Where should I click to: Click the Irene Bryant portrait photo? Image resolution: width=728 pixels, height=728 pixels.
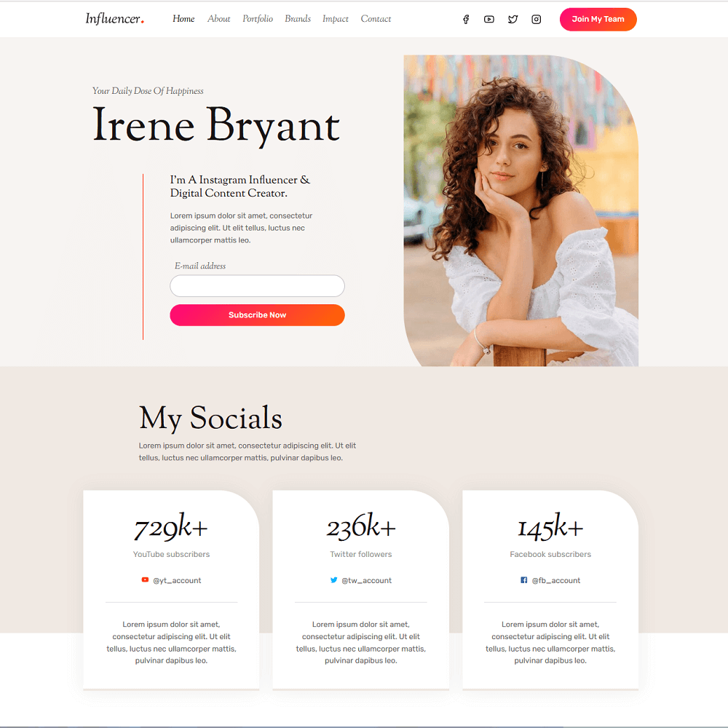pyautogui.click(x=521, y=211)
